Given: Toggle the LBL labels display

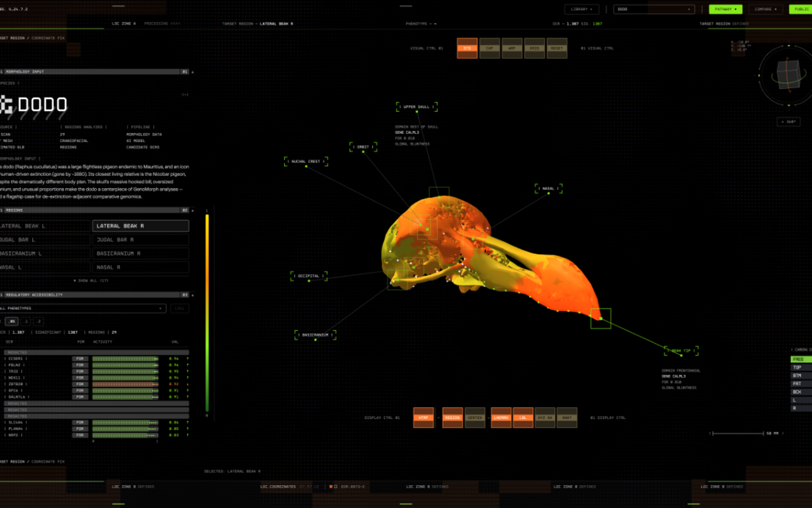Looking at the screenshot, I should (x=523, y=418).
